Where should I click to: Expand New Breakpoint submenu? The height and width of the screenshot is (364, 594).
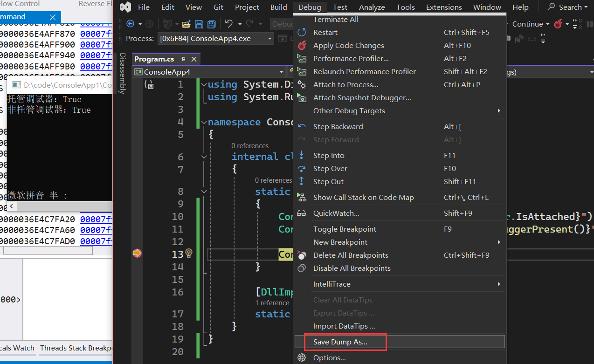pos(400,242)
